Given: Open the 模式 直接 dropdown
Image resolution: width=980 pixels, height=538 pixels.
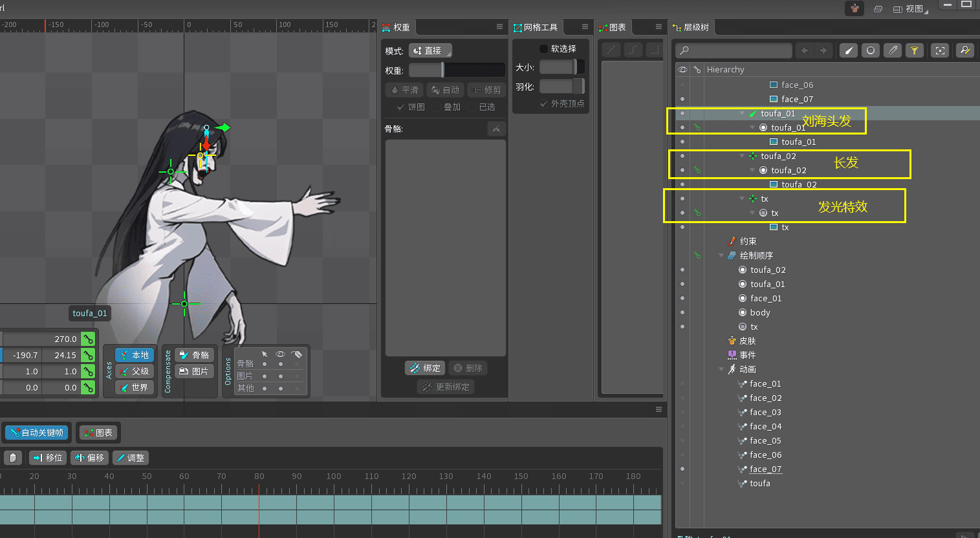Looking at the screenshot, I should click(x=430, y=50).
